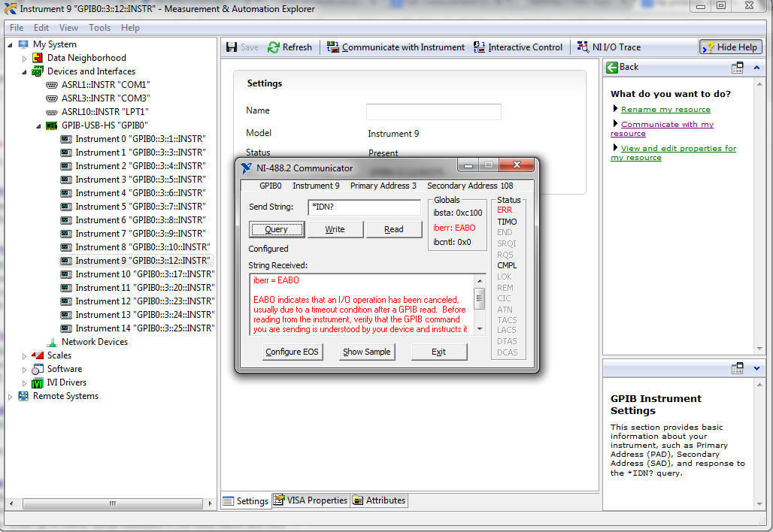This screenshot has width=773, height=532.
Task: Select the My System computer icon
Action: tap(23, 44)
